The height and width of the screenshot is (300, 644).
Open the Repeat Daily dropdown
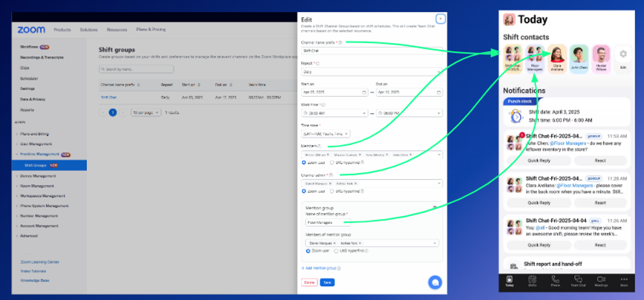click(x=371, y=72)
